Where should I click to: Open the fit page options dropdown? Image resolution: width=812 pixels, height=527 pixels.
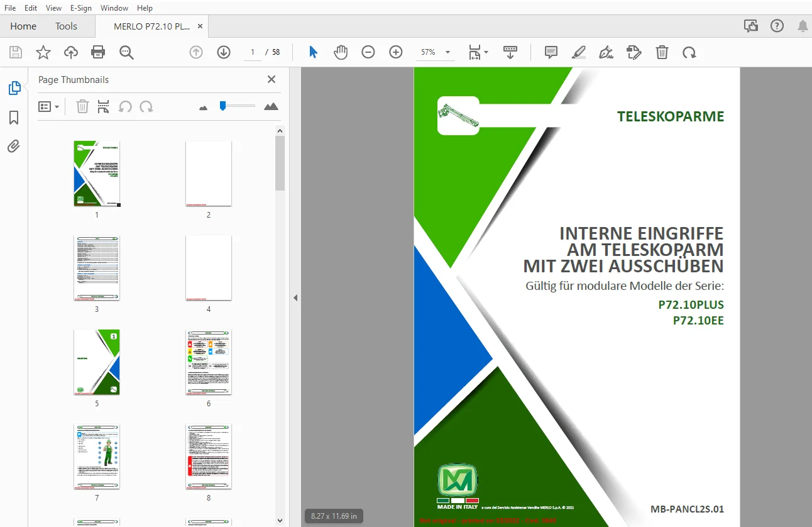click(478, 52)
